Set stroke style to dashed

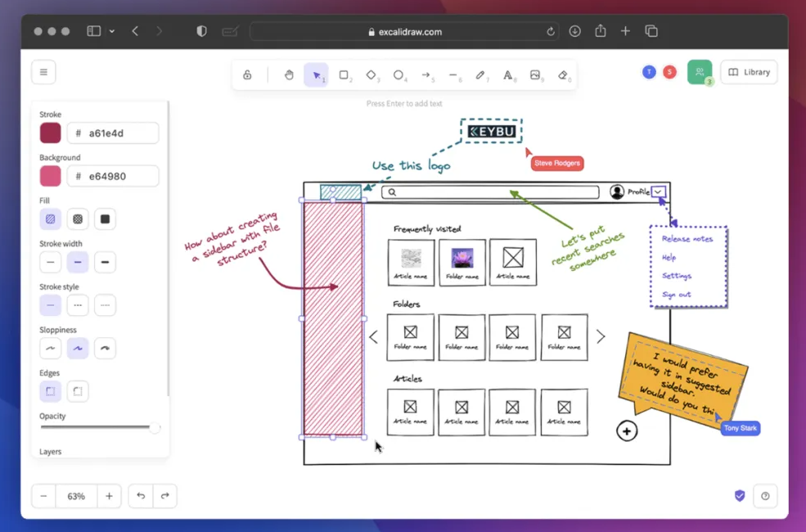click(78, 305)
